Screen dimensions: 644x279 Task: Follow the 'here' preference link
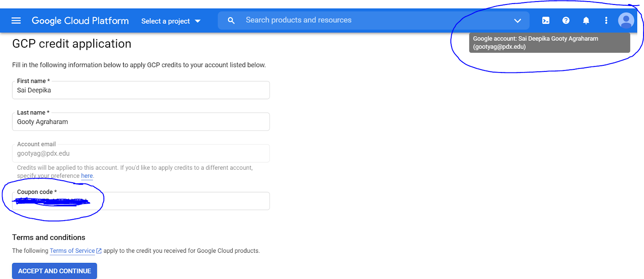[87, 176]
